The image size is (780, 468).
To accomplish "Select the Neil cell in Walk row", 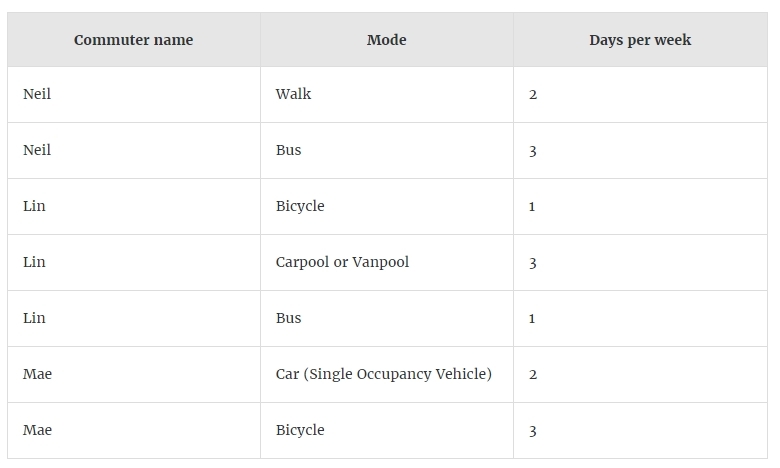I will pyautogui.click(x=134, y=94).
